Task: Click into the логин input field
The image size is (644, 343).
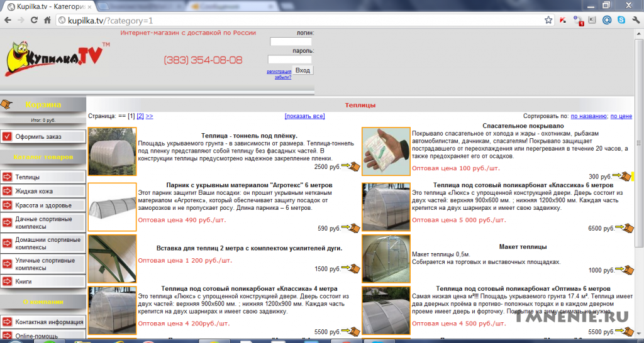Action: (291, 41)
